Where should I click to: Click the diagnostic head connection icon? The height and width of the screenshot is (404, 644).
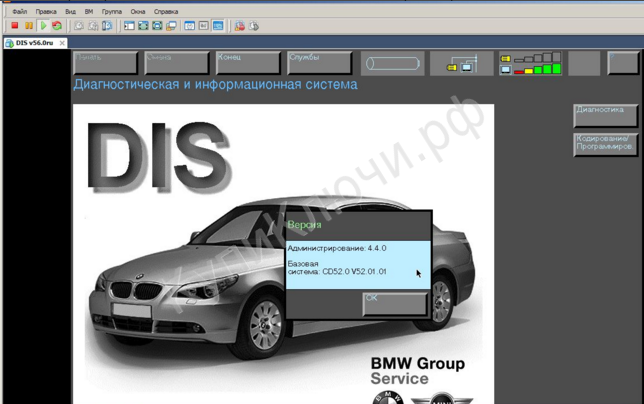pyautogui.click(x=462, y=63)
